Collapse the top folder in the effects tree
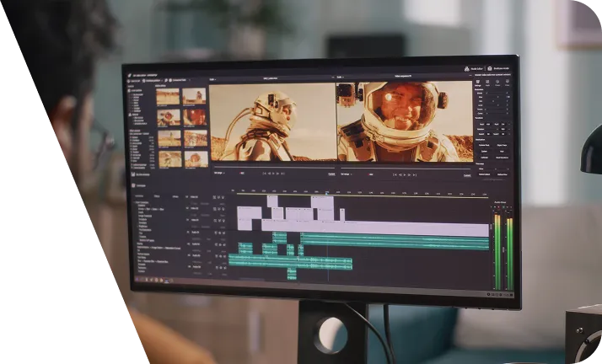 point(135,202)
